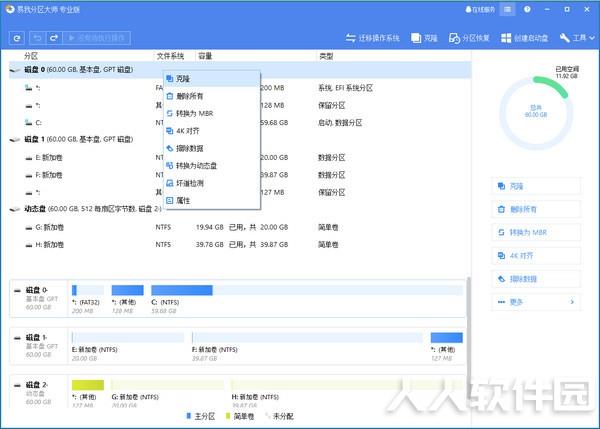Screen dimensions: 600x429
Task: Click the FAT32 200 MB partition block
Action: point(88,290)
